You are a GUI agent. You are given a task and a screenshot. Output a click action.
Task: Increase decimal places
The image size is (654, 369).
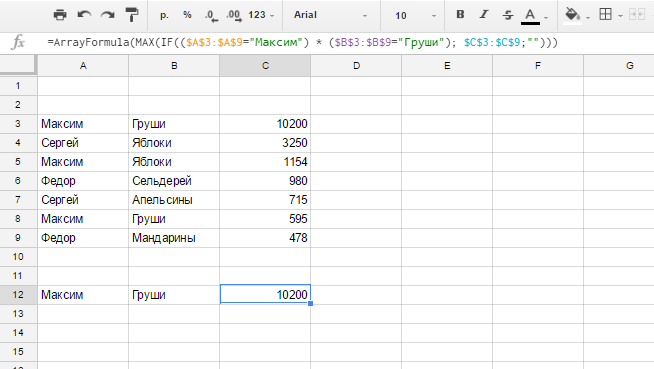pyautogui.click(x=234, y=15)
